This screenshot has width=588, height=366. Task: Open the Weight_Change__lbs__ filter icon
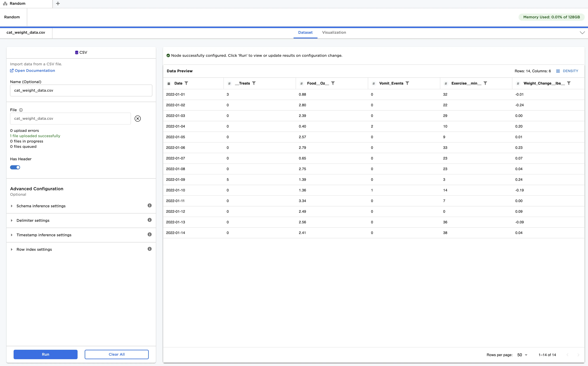[569, 83]
